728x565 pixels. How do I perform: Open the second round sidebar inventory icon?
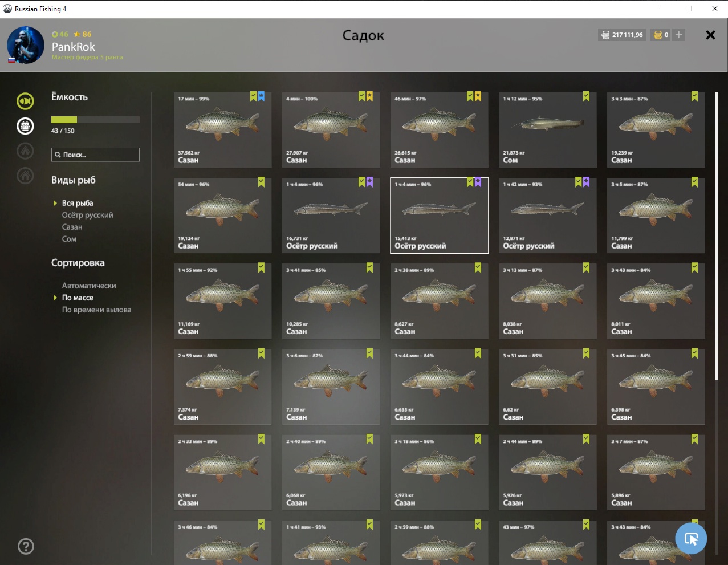click(x=25, y=126)
